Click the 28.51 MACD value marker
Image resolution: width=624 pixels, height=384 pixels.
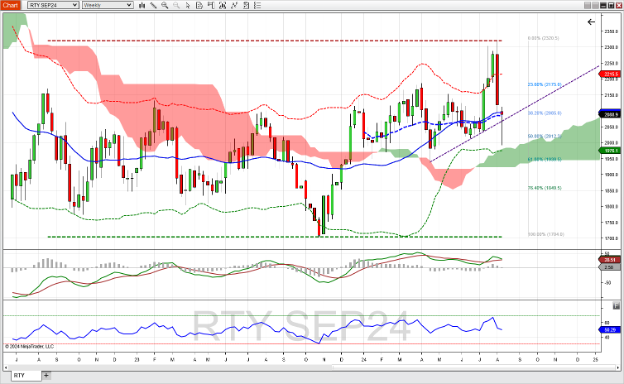pos(610,260)
